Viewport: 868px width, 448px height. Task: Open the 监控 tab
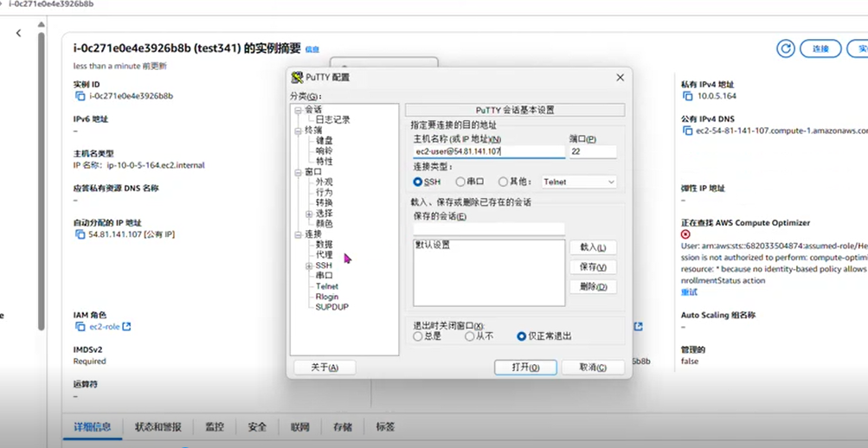tap(215, 427)
